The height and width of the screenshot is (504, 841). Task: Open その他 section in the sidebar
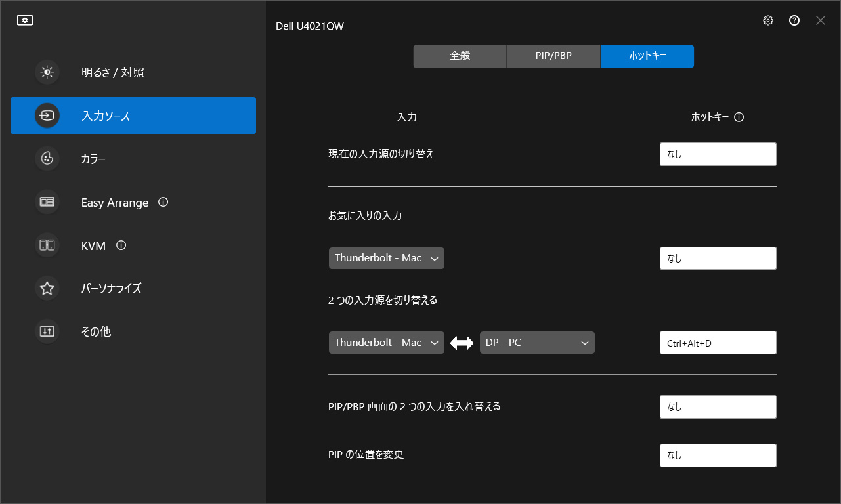pos(133,331)
